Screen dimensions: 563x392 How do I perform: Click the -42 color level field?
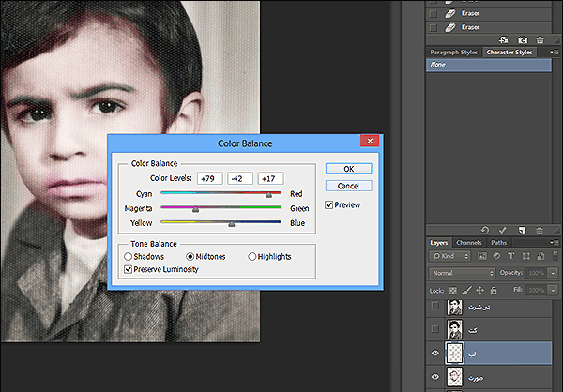[240, 178]
